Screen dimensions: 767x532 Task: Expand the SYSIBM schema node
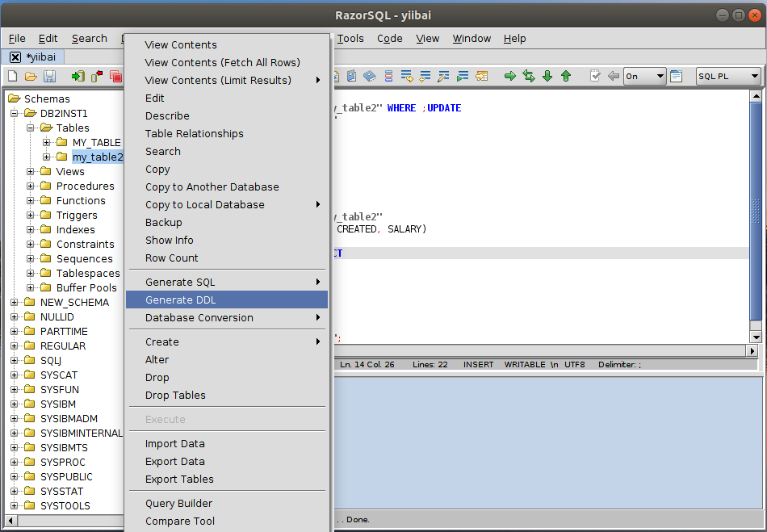pos(15,404)
